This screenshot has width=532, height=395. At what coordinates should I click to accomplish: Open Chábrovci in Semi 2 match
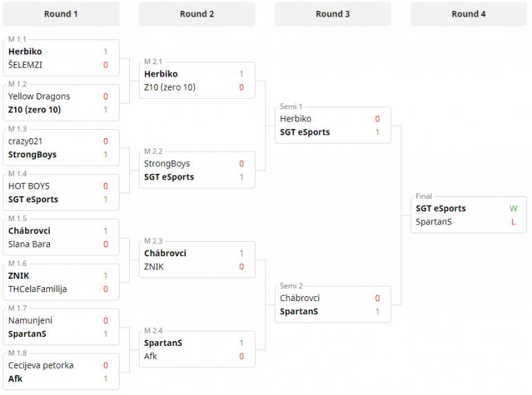coord(300,298)
